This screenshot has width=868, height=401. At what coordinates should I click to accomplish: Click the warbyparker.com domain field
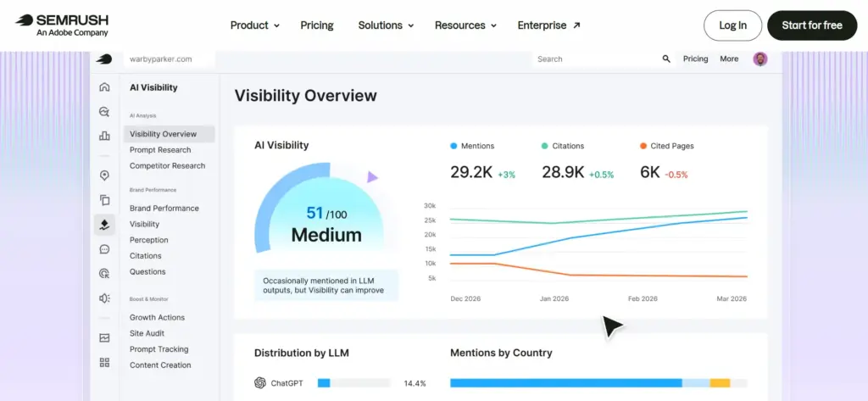tap(169, 59)
